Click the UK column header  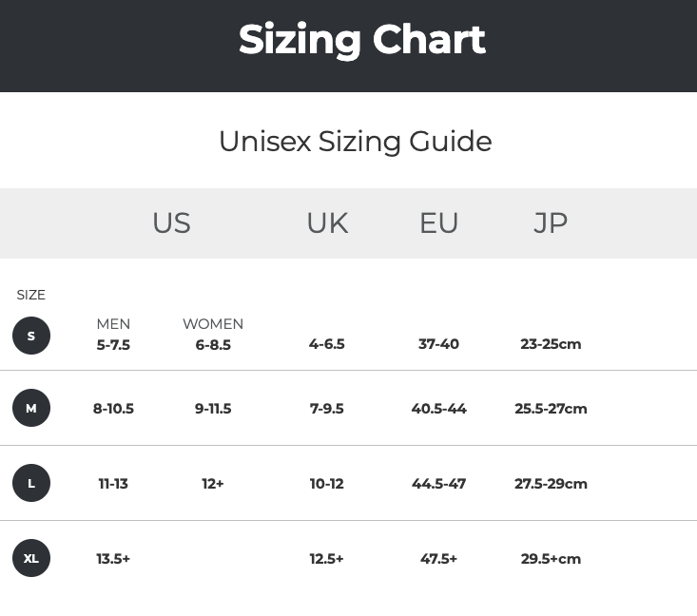(327, 222)
